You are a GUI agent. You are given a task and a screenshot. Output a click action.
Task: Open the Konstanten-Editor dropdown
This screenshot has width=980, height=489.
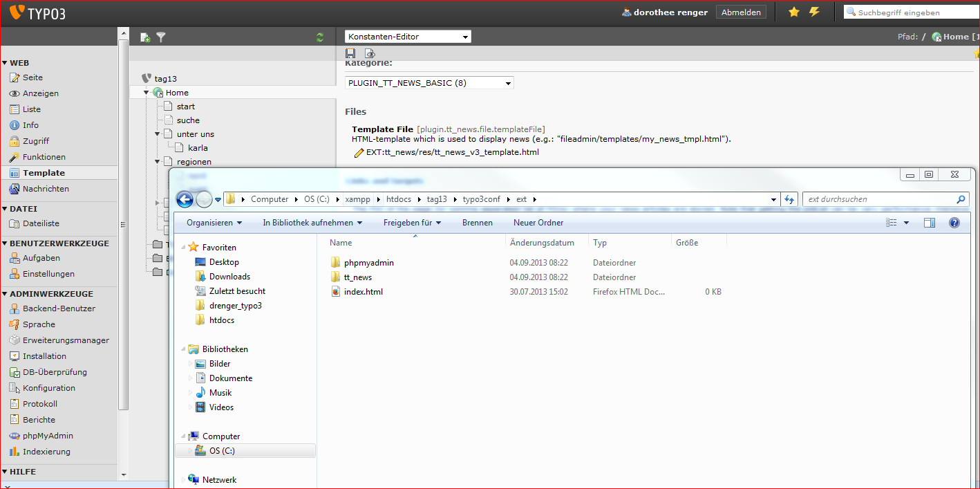click(408, 37)
